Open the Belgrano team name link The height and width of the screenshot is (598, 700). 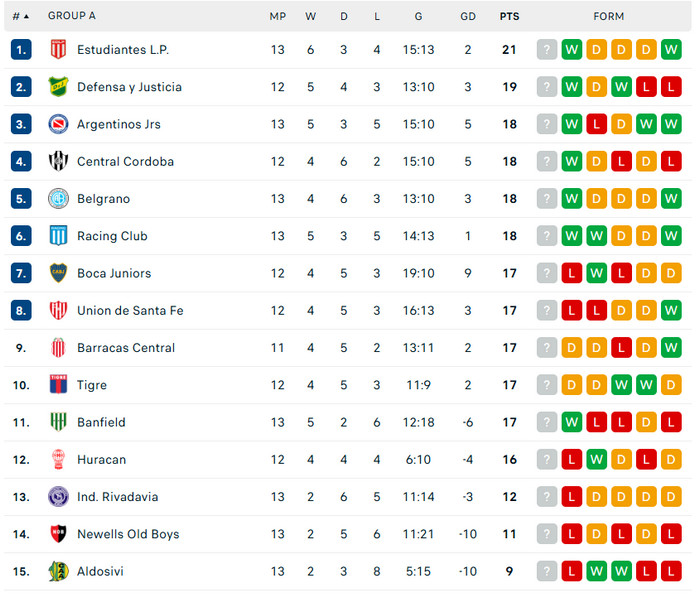coord(103,199)
